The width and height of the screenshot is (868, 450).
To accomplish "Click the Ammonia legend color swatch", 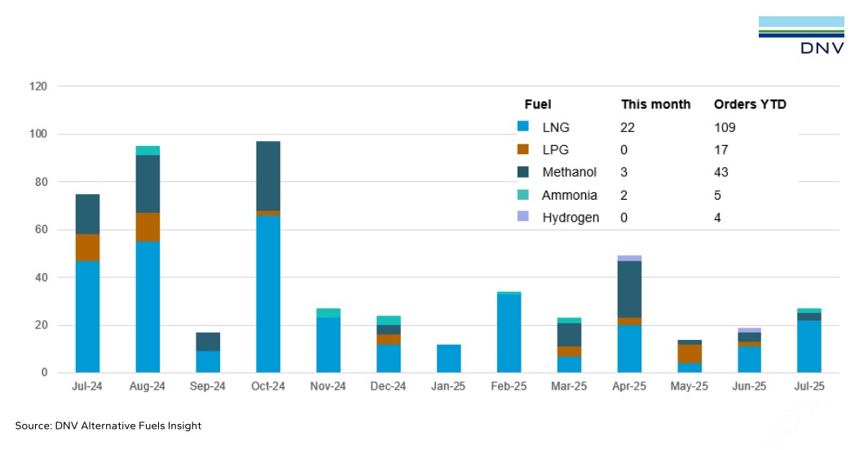I will pos(522,194).
